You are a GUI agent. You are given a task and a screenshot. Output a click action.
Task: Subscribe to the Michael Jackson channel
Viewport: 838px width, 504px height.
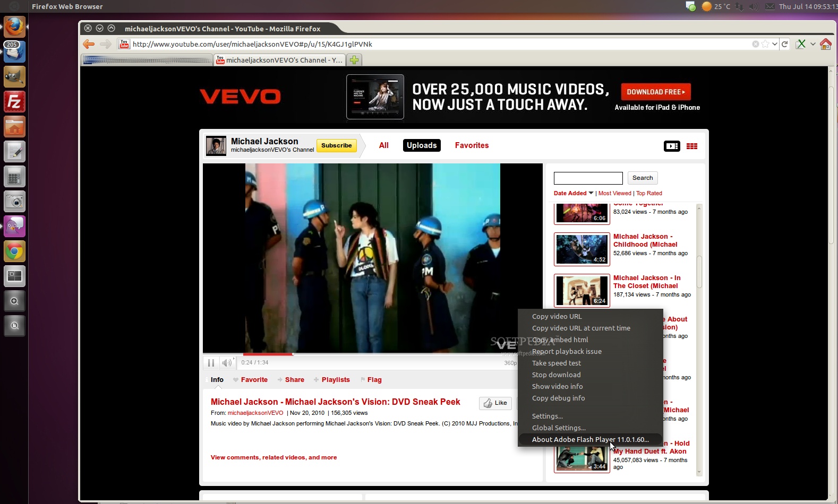(336, 145)
